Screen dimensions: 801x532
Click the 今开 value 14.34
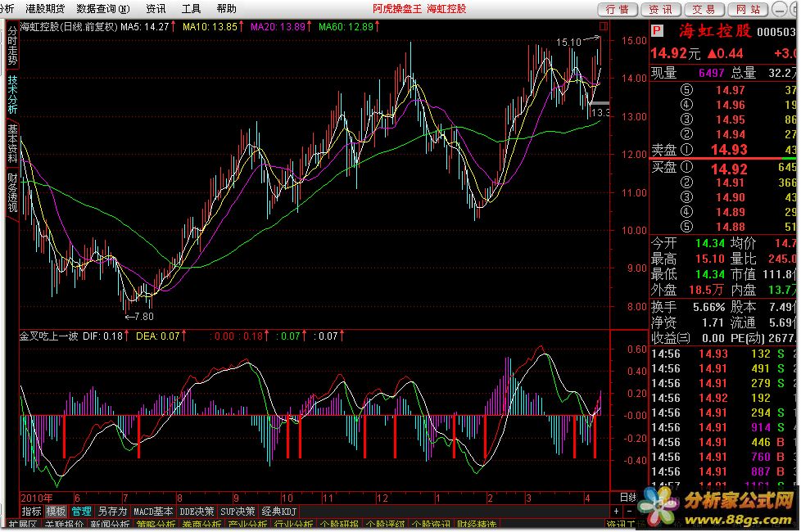709,244
